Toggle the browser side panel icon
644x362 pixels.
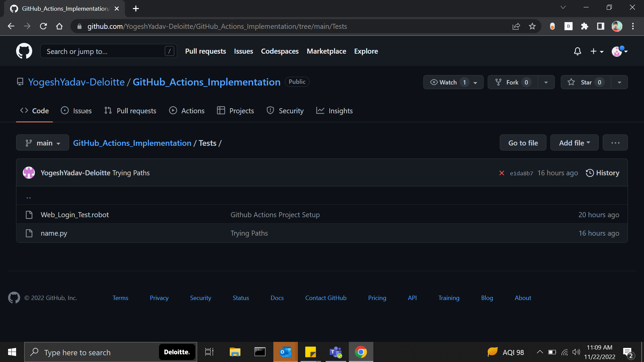point(601,26)
